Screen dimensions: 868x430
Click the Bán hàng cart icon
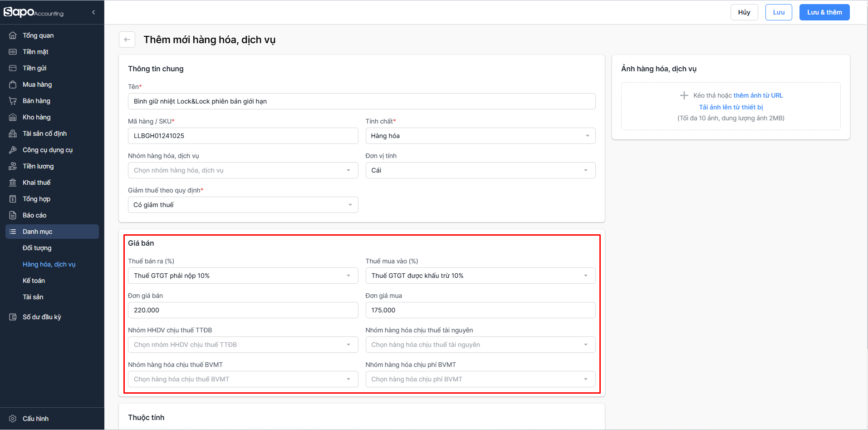point(13,101)
